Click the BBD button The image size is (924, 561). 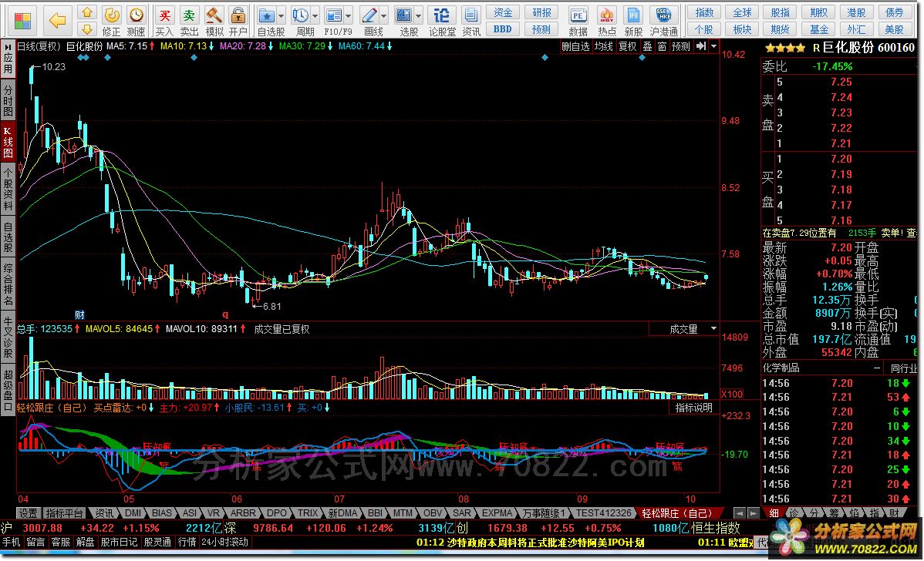(x=503, y=29)
